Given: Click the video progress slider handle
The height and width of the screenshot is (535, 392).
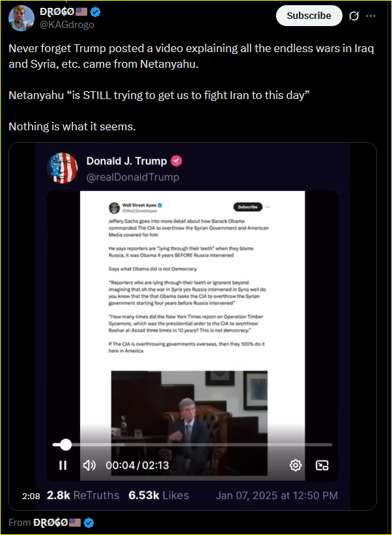Looking at the screenshot, I should point(65,444).
